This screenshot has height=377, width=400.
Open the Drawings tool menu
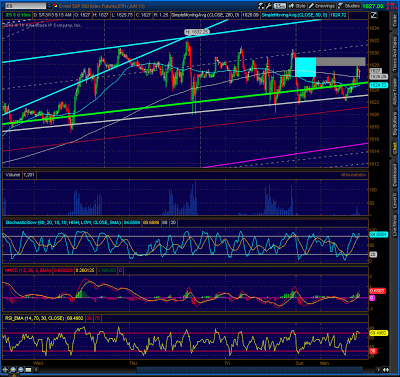pos(322,6)
